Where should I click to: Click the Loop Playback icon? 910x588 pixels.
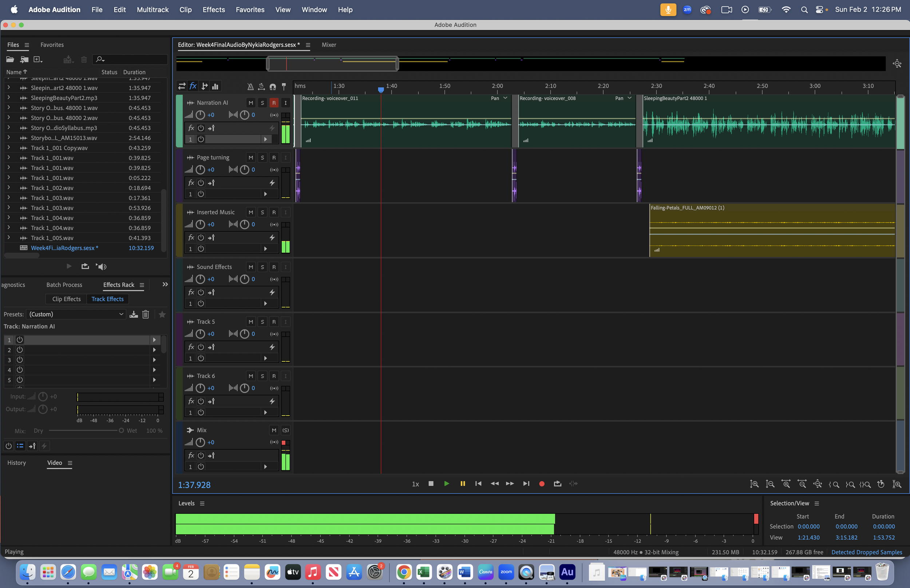tap(557, 484)
